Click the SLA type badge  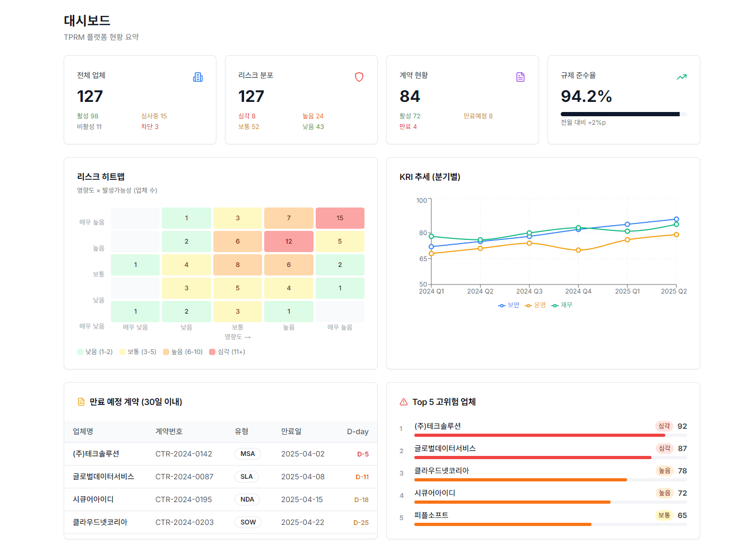tap(247, 477)
